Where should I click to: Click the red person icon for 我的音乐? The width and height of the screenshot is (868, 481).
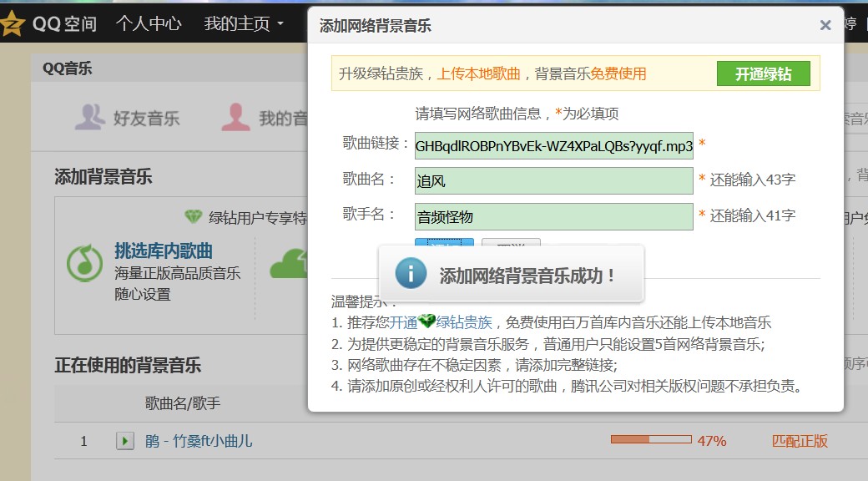click(x=235, y=116)
